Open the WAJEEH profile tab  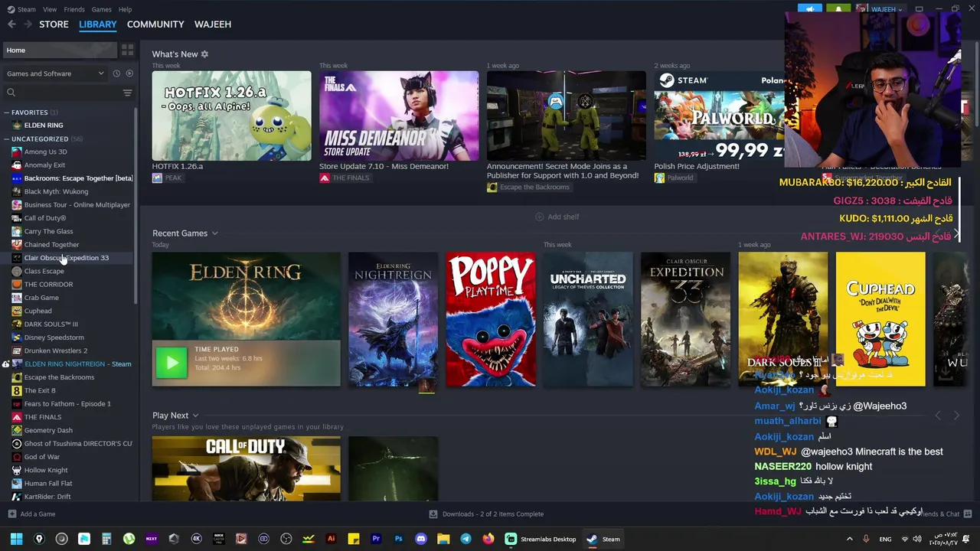213,24
